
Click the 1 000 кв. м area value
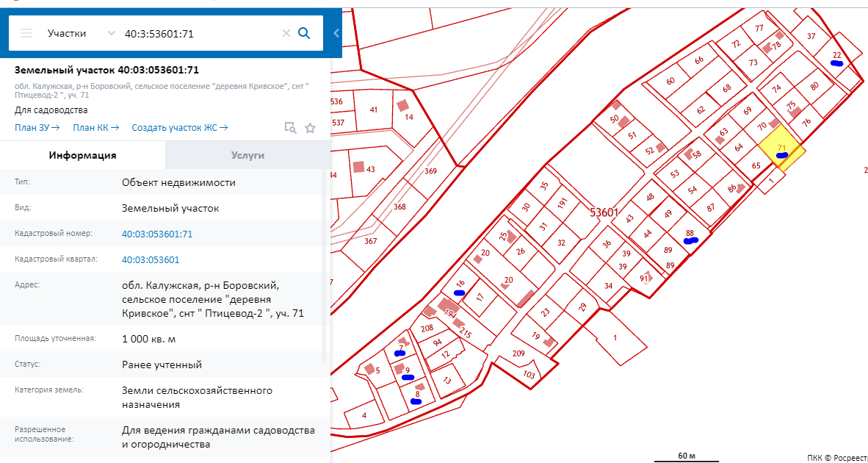149,339
